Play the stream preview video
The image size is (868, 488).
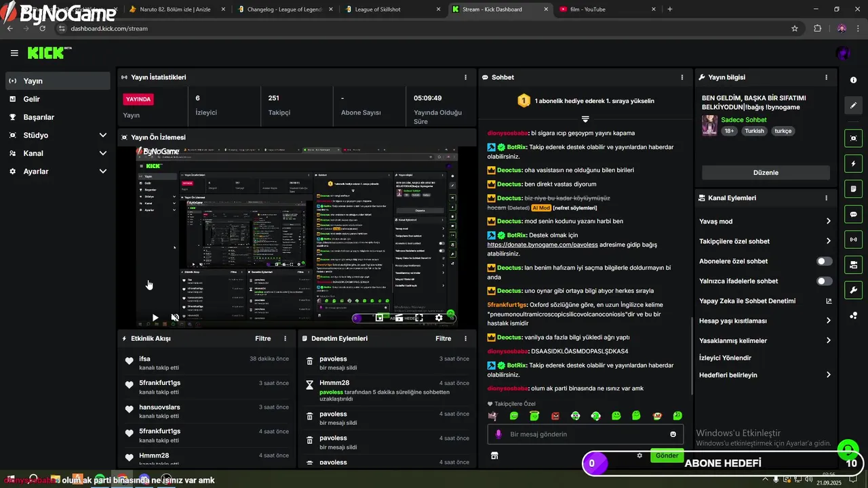(x=155, y=317)
